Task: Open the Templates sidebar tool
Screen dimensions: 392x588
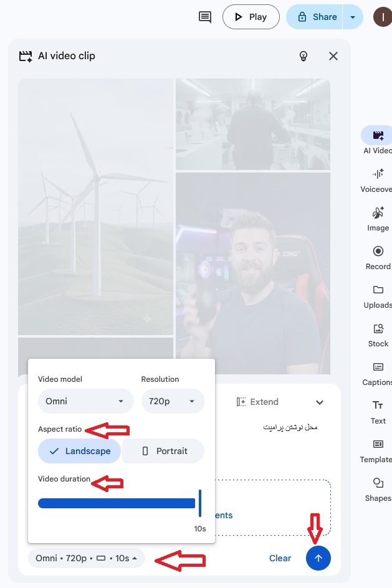Action: [x=376, y=451]
